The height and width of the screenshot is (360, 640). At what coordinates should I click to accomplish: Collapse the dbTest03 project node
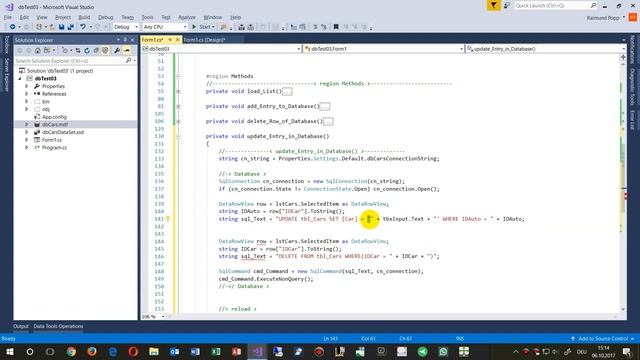(x=20, y=78)
